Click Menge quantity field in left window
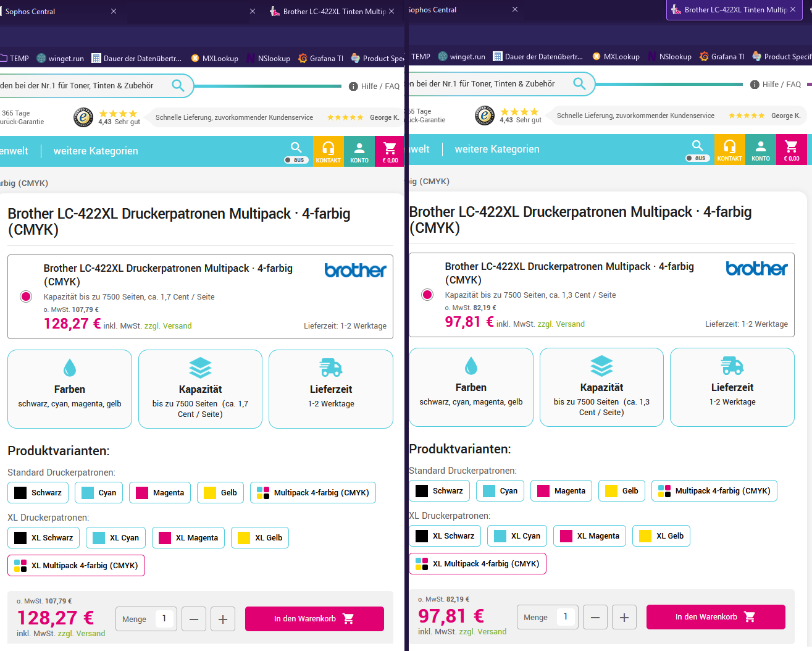This screenshot has width=812, height=651. click(164, 619)
